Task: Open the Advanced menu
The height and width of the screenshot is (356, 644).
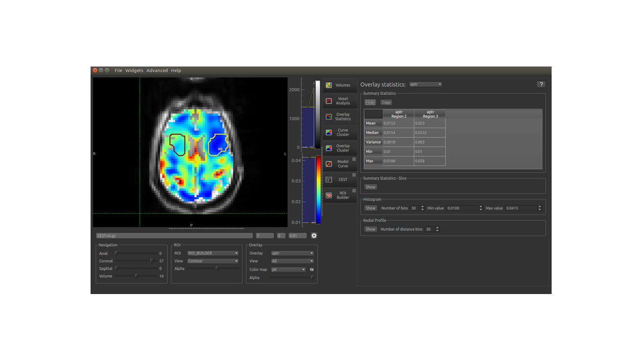Action: [x=157, y=71]
